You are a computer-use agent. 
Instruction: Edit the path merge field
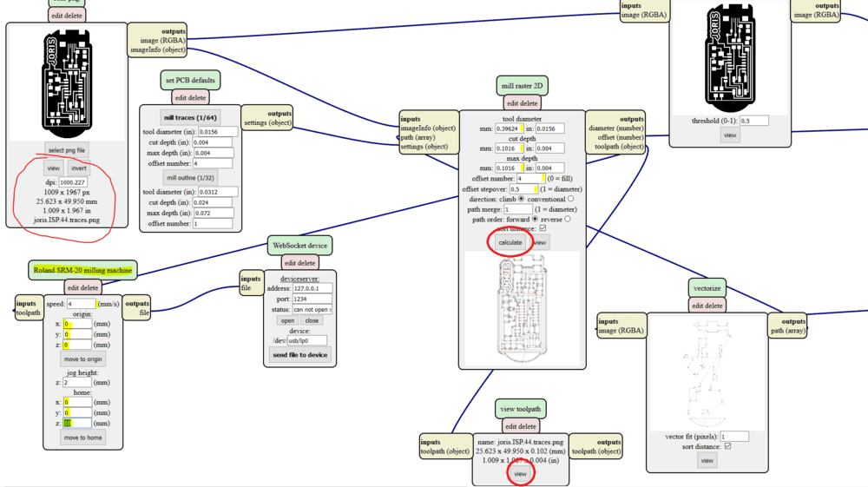coord(518,209)
